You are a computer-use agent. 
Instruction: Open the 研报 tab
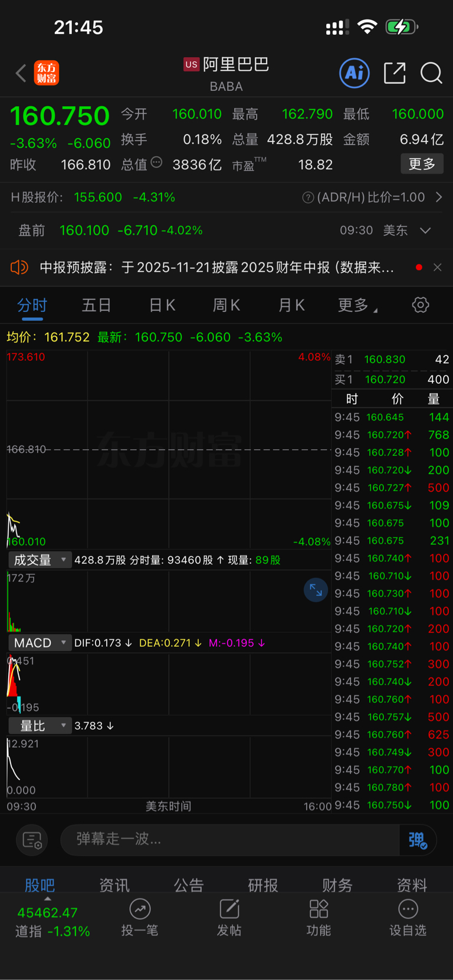click(263, 884)
